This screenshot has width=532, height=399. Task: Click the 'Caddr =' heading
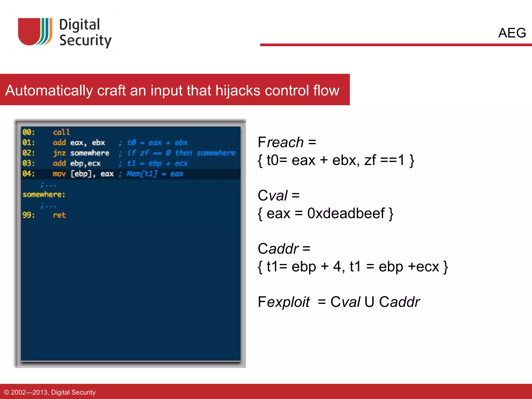[284, 249]
